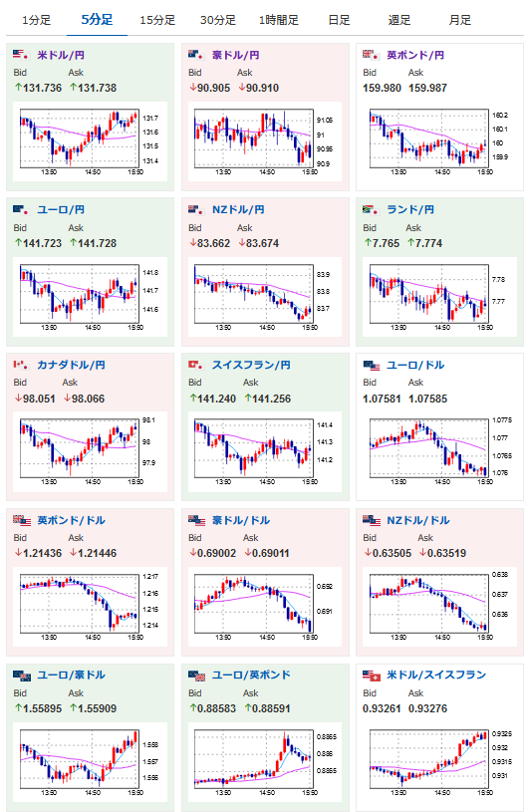Select the 15分足 chart tab

pos(157,20)
